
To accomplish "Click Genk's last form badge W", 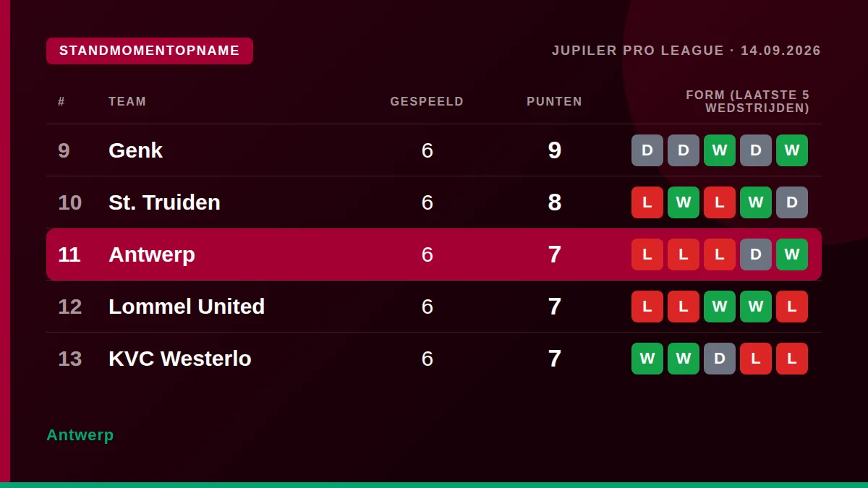I will point(792,150).
